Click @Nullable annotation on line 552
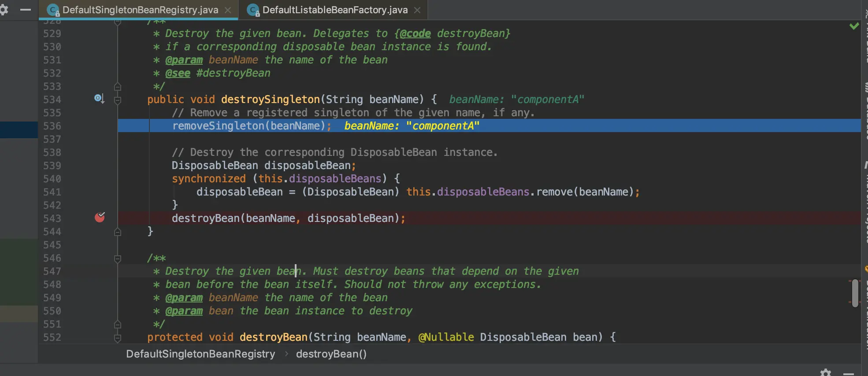This screenshot has width=868, height=376. [446, 337]
